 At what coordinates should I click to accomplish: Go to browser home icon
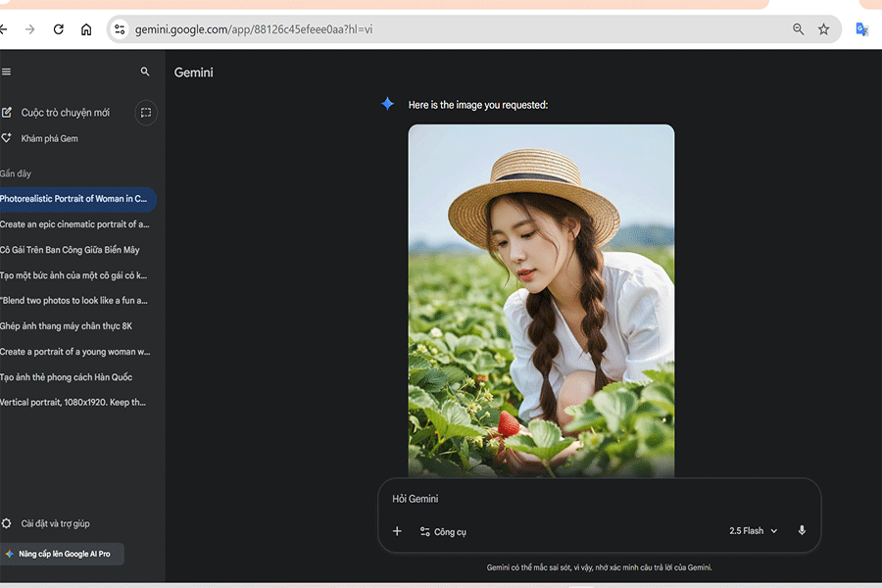[x=86, y=29]
